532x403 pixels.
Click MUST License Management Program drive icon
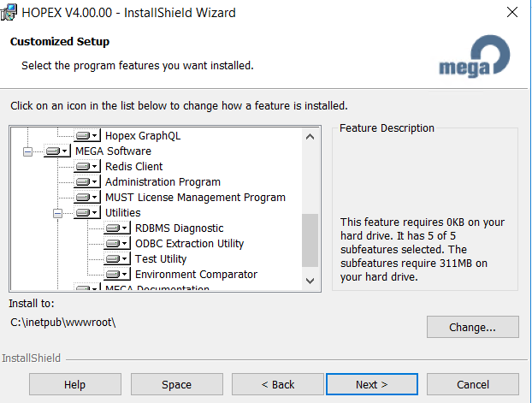86,198
